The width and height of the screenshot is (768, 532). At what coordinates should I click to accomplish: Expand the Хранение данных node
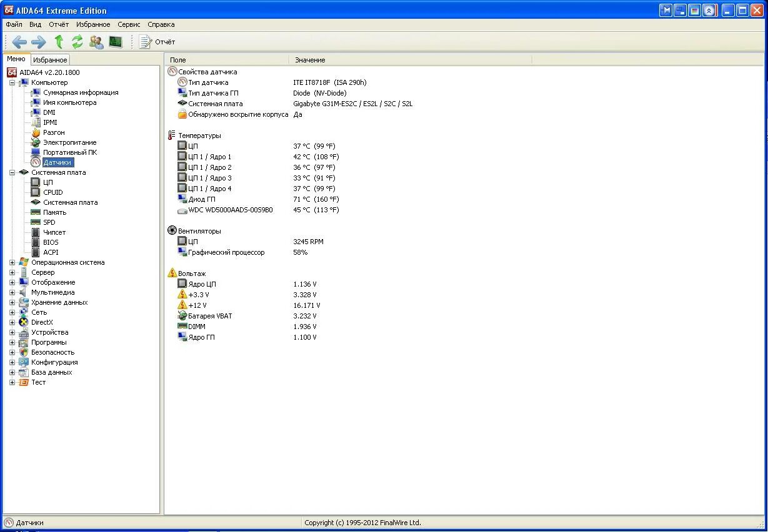[x=12, y=302]
